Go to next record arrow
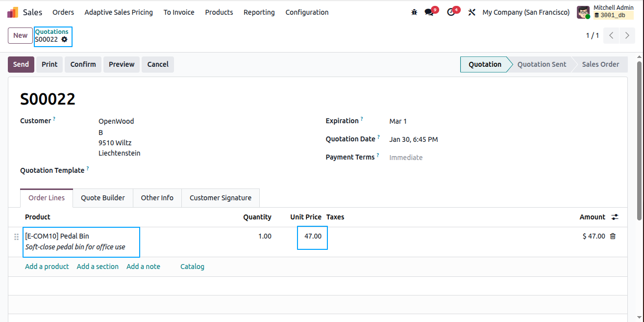Image resolution: width=644 pixels, height=322 pixels. [x=627, y=35]
